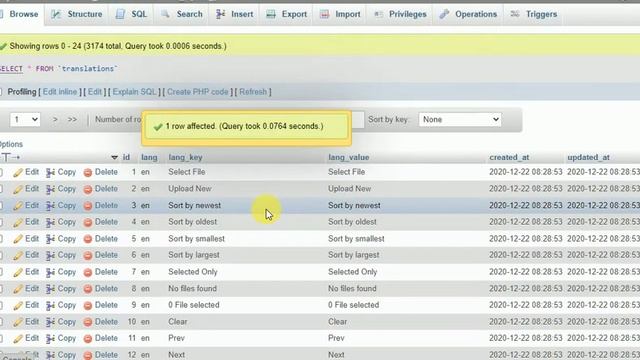640x360 pixels.
Task: Sort by the id column header
Action: click(126, 158)
